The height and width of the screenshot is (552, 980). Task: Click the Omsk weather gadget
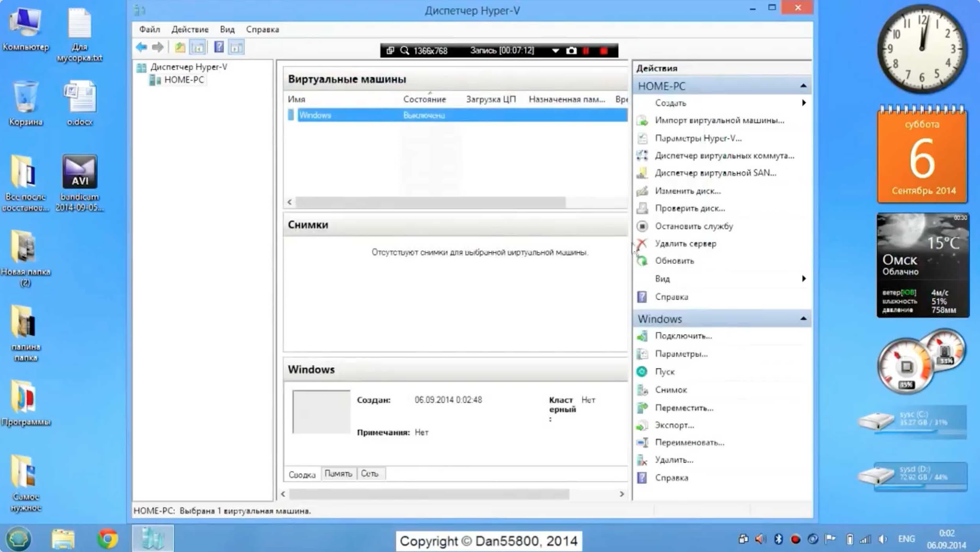[x=923, y=265]
